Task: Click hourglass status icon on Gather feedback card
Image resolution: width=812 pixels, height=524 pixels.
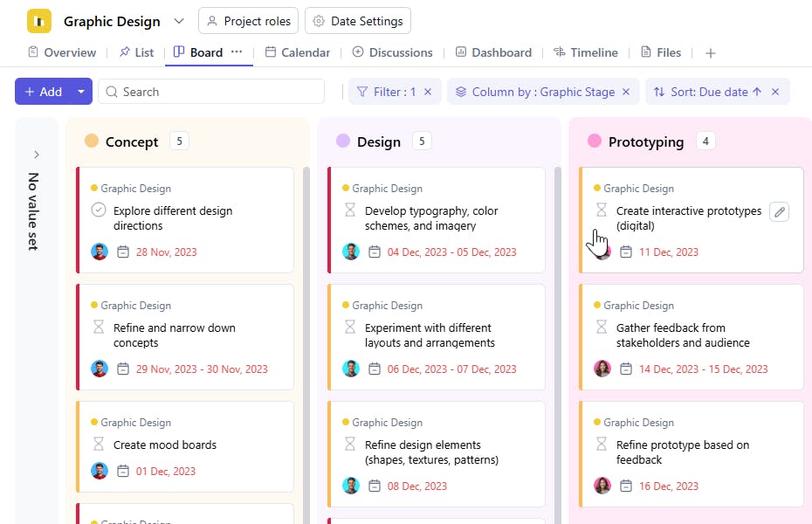Action: [602, 327]
